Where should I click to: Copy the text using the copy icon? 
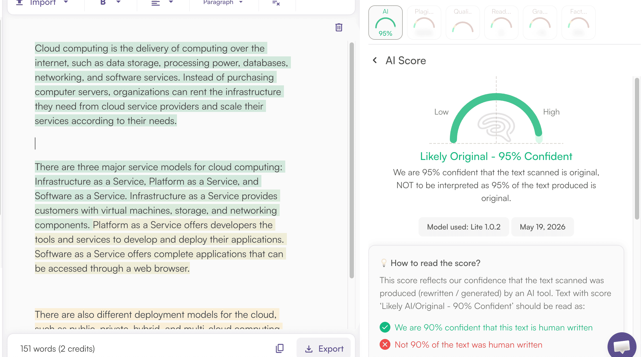click(280, 348)
